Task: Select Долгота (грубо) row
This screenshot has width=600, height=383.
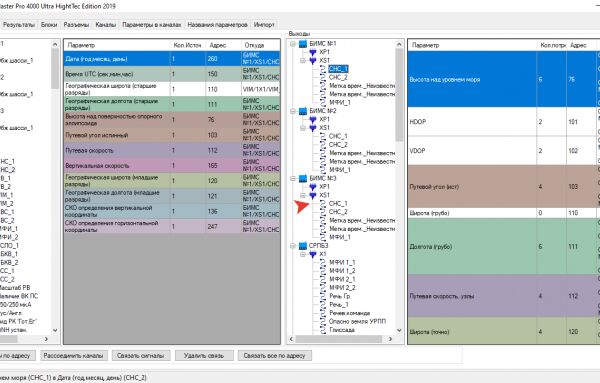Action: [x=504, y=246]
